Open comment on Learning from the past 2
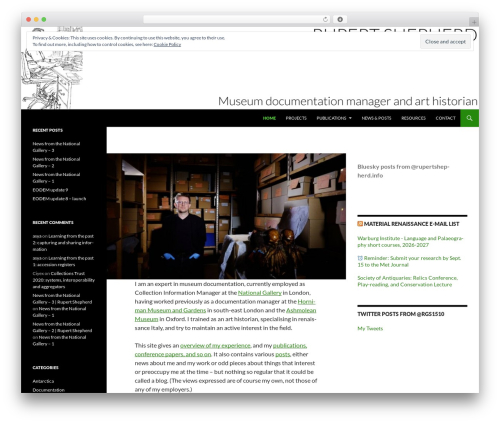The image size is (500, 423). click(x=63, y=243)
